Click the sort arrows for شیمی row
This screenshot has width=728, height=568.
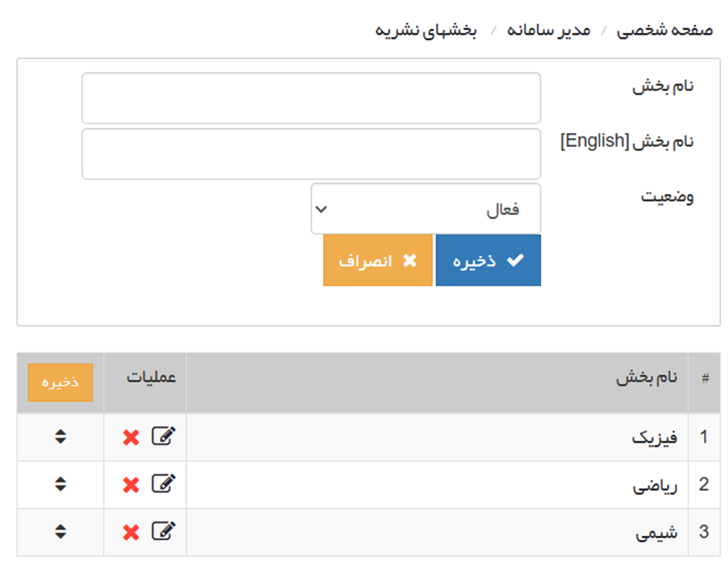(x=60, y=531)
